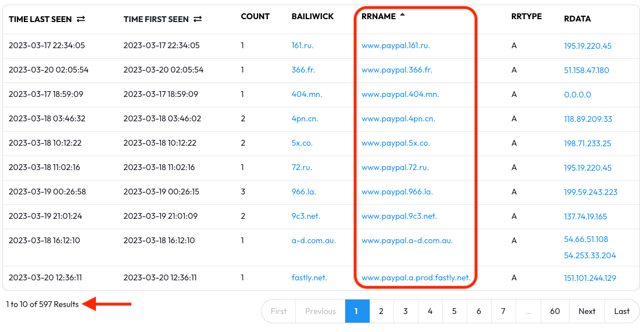Viewport: 644px width, 332px height.
Task: Follow RDATA link 199.59.243.223
Action: (591, 192)
